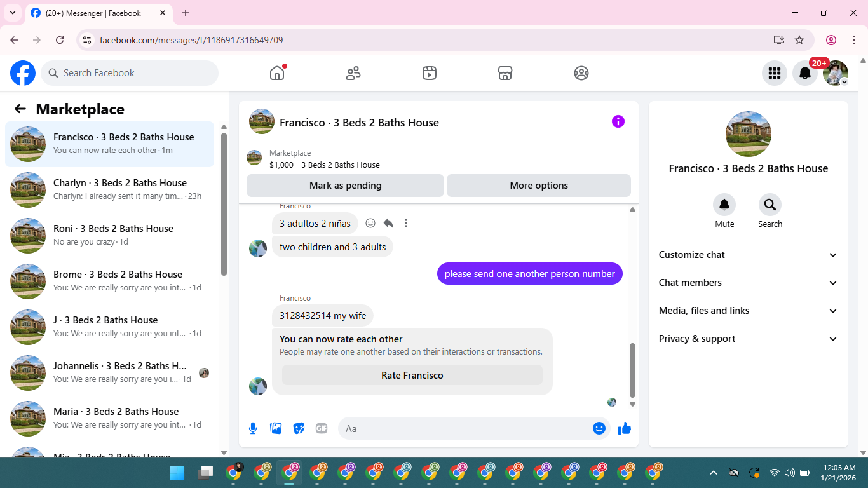The height and width of the screenshot is (488, 868).
Task: Mute the conversation with bell icon
Action: (724, 205)
